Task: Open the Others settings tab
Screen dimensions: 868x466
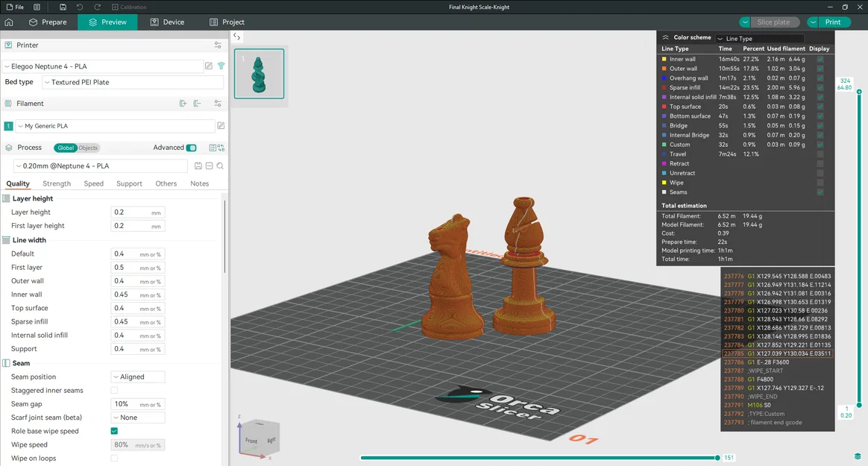Action: click(x=166, y=183)
